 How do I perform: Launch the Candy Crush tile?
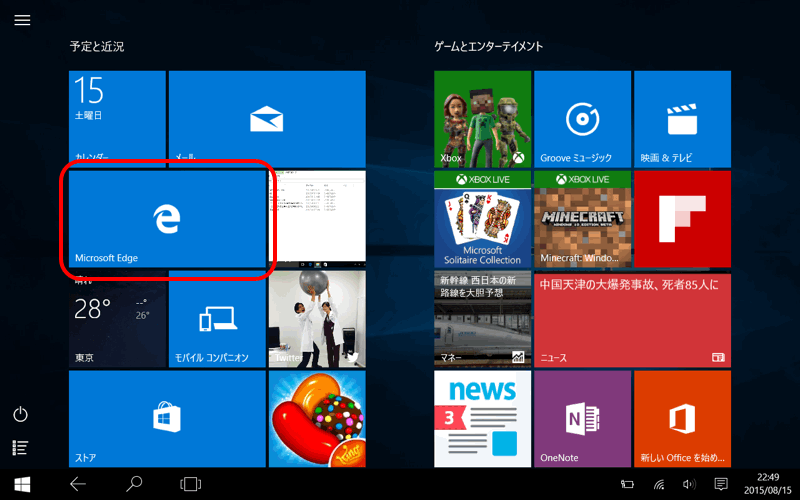pos(317,419)
